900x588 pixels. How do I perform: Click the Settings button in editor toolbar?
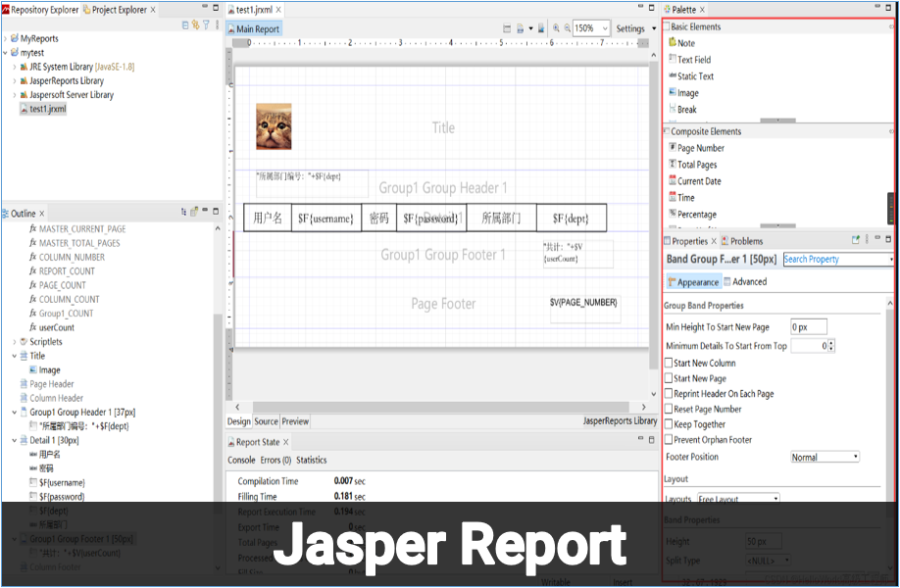coord(630,29)
